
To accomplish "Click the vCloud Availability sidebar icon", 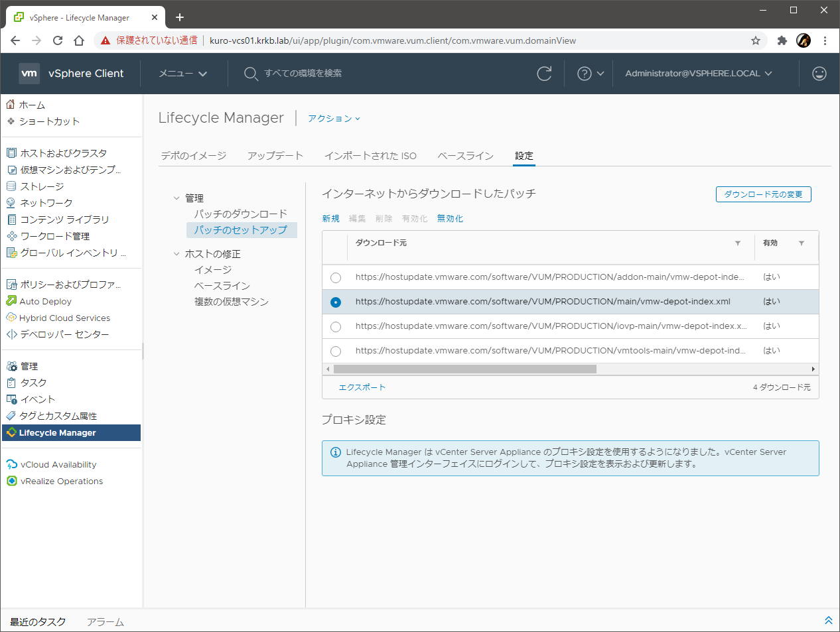I will [x=12, y=465].
